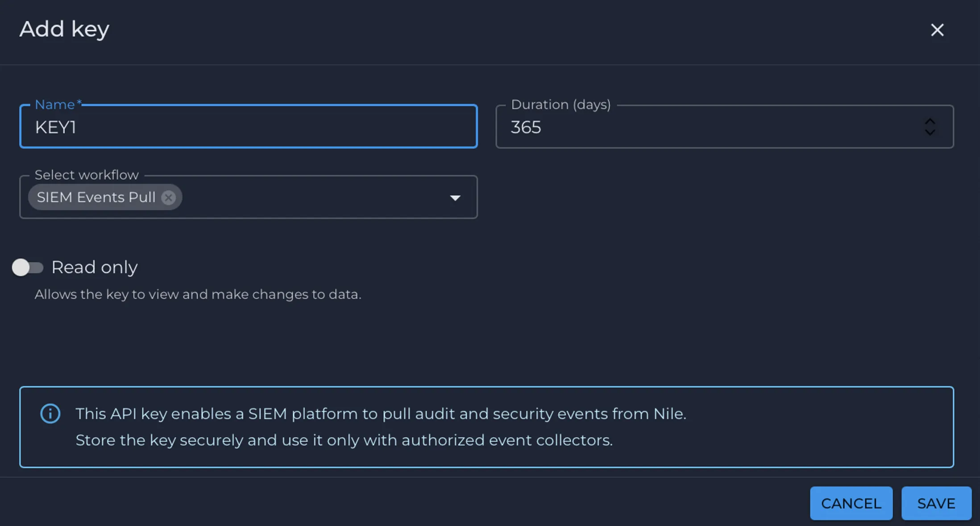The image size is (980, 526).
Task: Click the Name input field
Action: click(x=249, y=127)
